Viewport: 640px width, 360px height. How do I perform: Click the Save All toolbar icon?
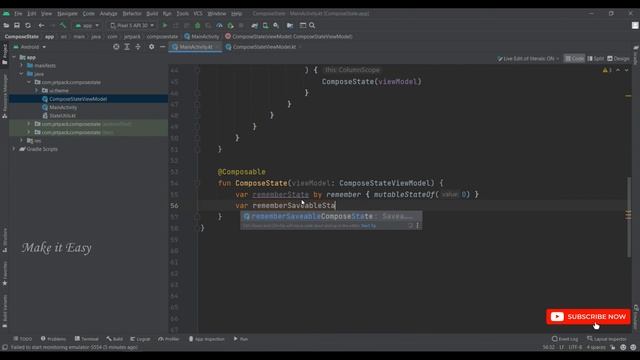(x=17, y=25)
